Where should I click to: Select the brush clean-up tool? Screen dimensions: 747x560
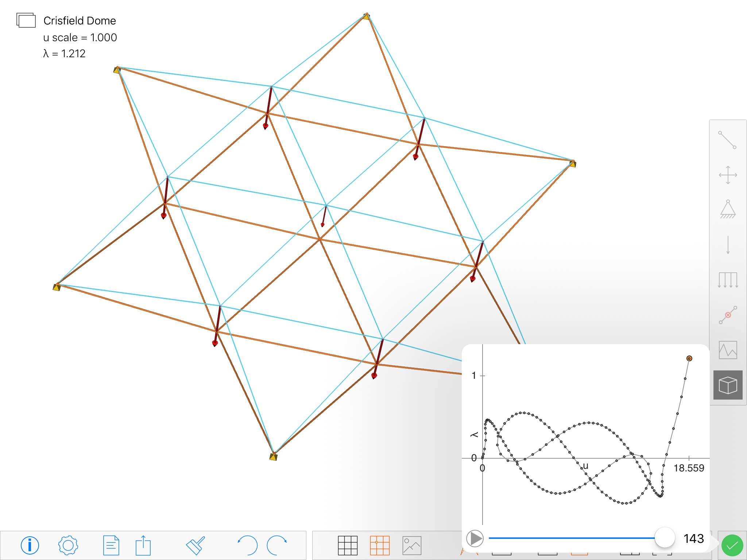click(196, 545)
